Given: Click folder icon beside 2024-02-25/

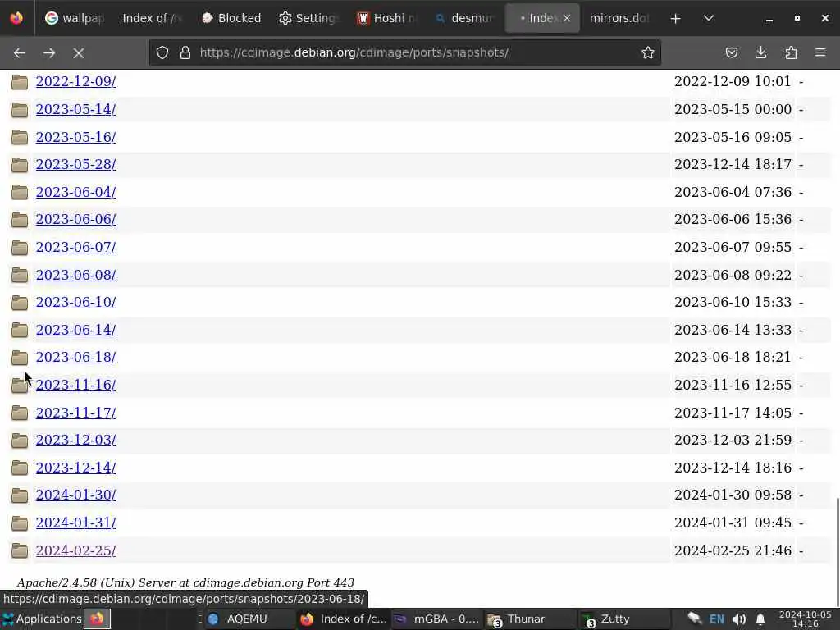Looking at the screenshot, I should tap(20, 550).
